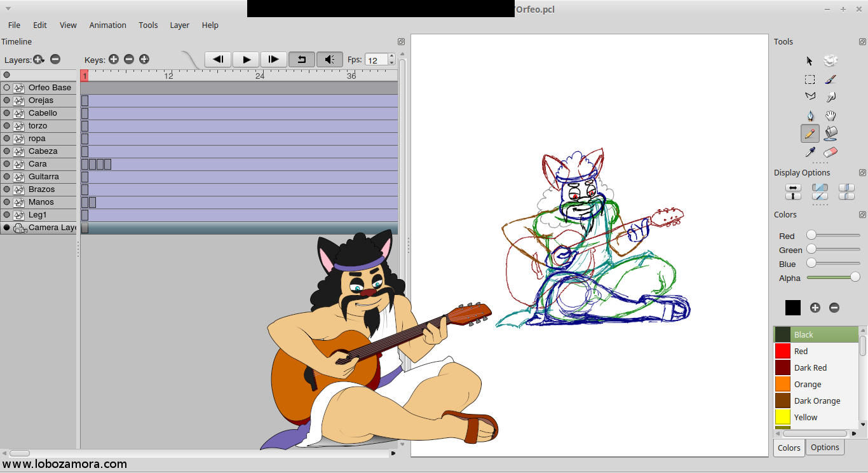Select the Smudge finger tool
The image size is (868, 473).
(x=830, y=97)
